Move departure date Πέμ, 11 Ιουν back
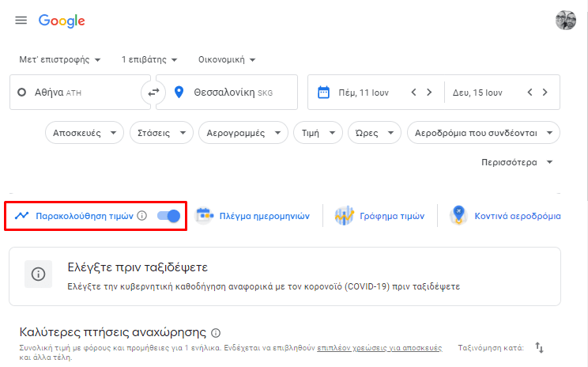 [413, 93]
